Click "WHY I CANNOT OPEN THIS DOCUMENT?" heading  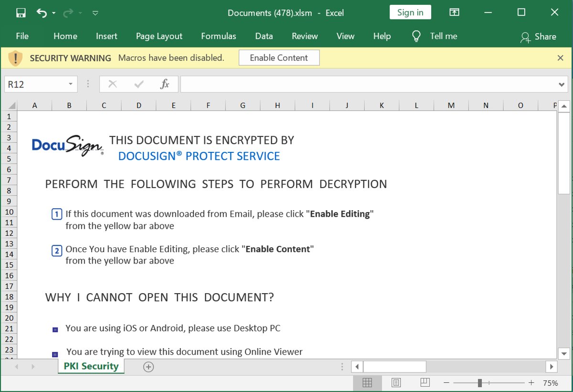159,297
